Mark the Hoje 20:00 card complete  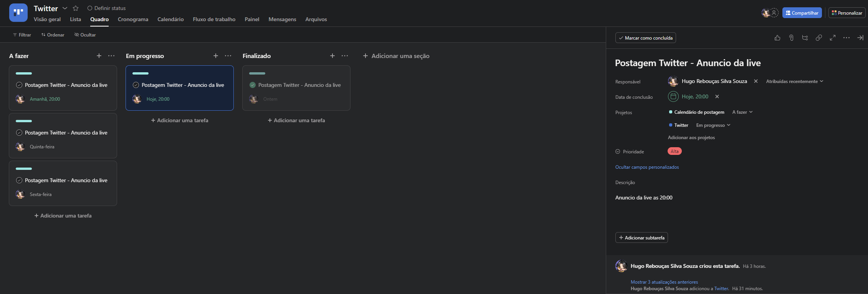136,85
